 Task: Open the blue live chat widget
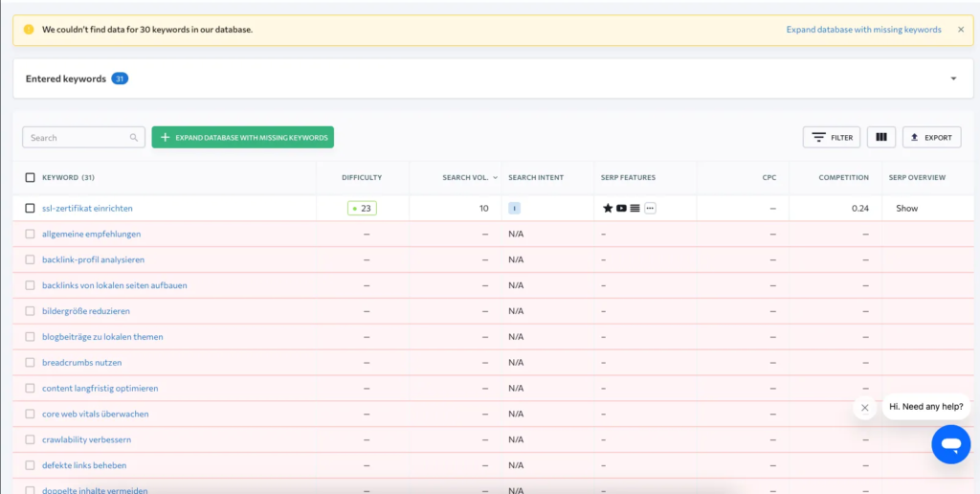point(950,444)
